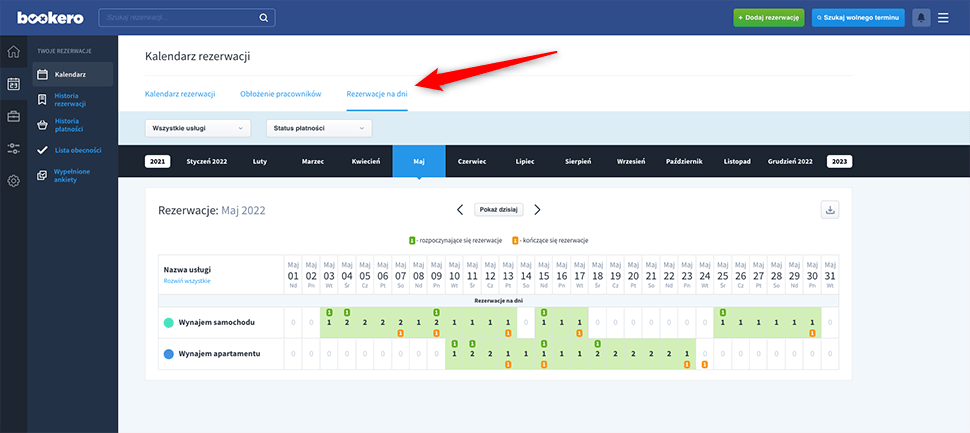Open the briefcase icon in sidebar

[x=14, y=116]
